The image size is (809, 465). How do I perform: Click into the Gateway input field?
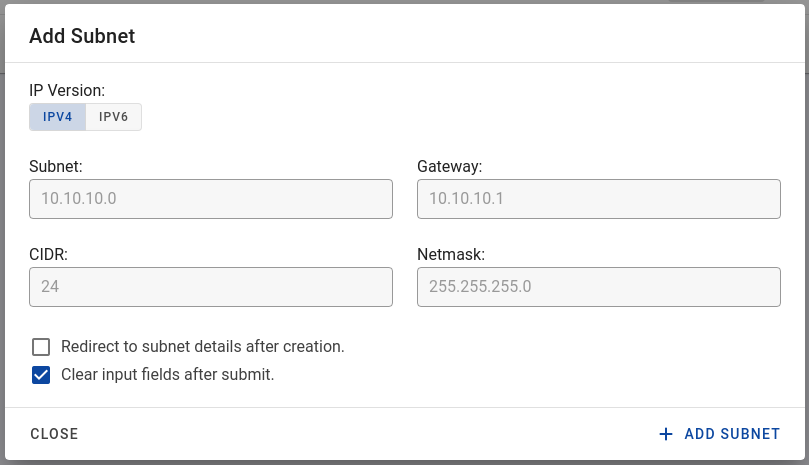pyautogui.click(x=598, y=199)
